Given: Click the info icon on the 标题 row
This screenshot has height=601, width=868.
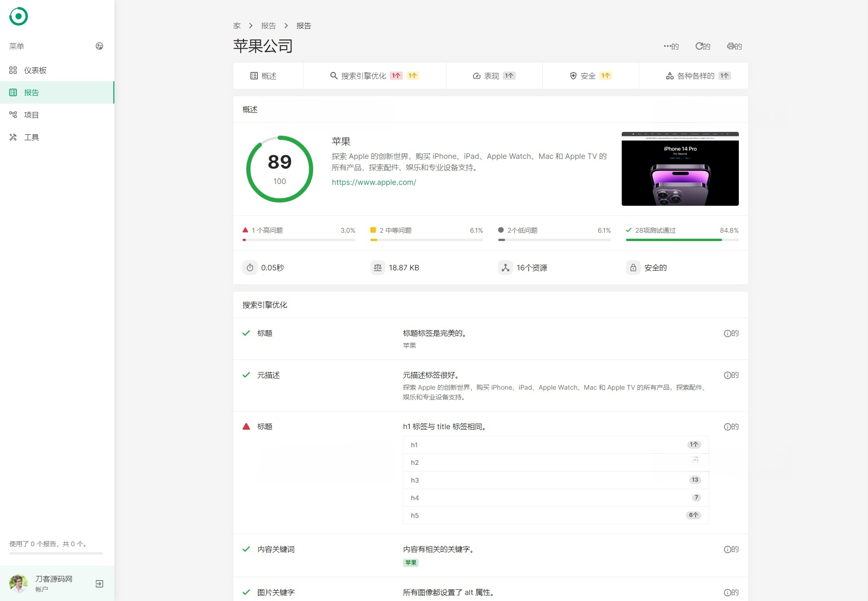Looking at the screenshot, I should coord(727,333).
